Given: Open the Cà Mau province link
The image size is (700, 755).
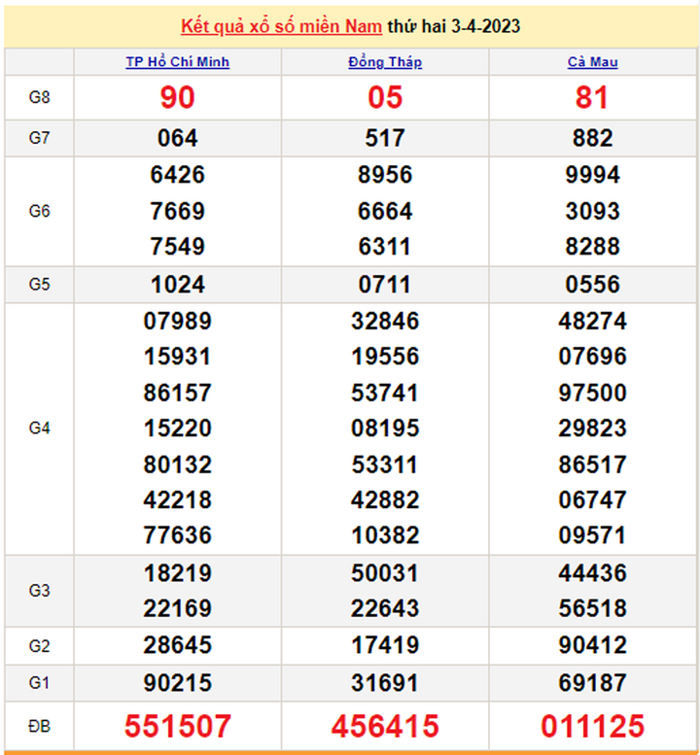Looking at the screenshot, I should pyautogui.click(x=592, y=62).
